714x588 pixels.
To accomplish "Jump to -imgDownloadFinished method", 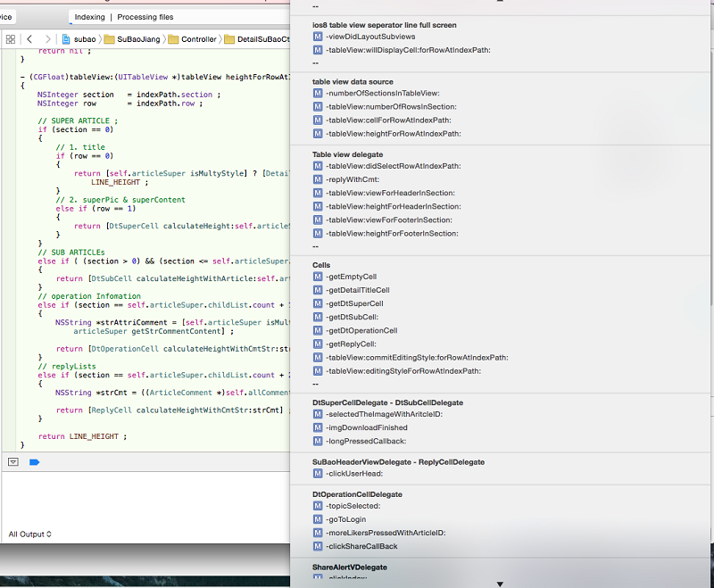I will point(367,427).
